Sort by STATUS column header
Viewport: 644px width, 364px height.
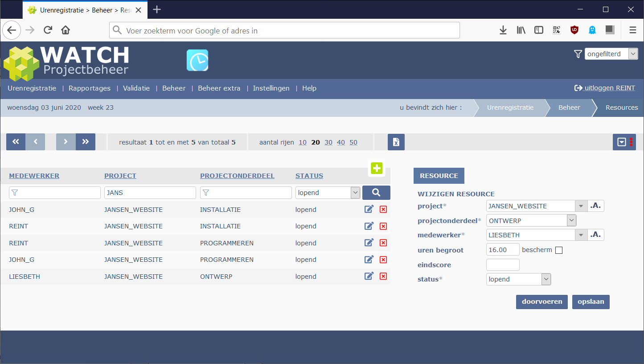click(309, 176)
